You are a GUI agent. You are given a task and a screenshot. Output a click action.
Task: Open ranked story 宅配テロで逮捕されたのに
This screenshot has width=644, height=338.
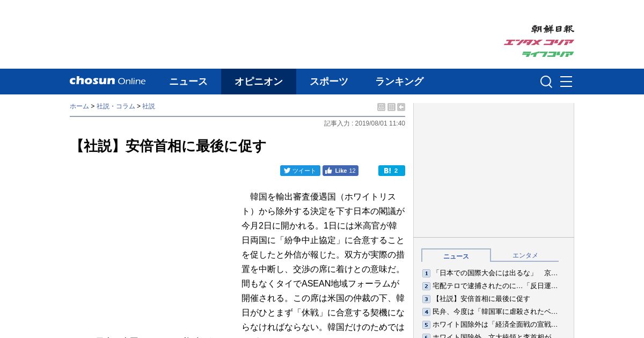(495, 286)
